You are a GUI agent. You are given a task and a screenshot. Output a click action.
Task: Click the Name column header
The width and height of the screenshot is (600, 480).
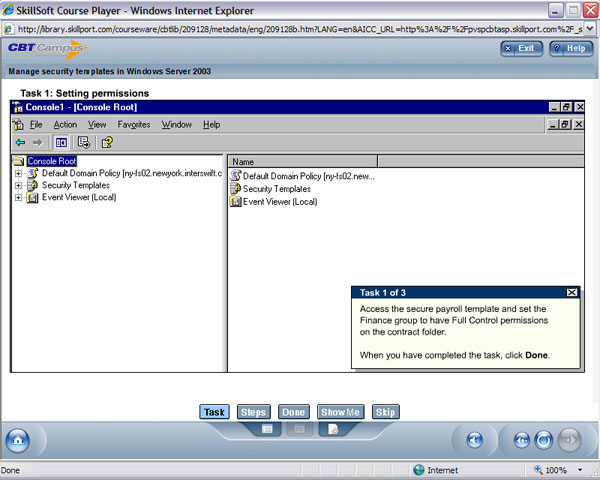pos(300,161)
